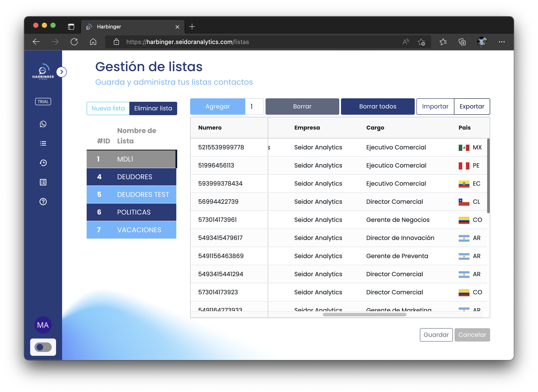538x392 pixels.
Task: Activate the read aloud icon
Action: 406,42
